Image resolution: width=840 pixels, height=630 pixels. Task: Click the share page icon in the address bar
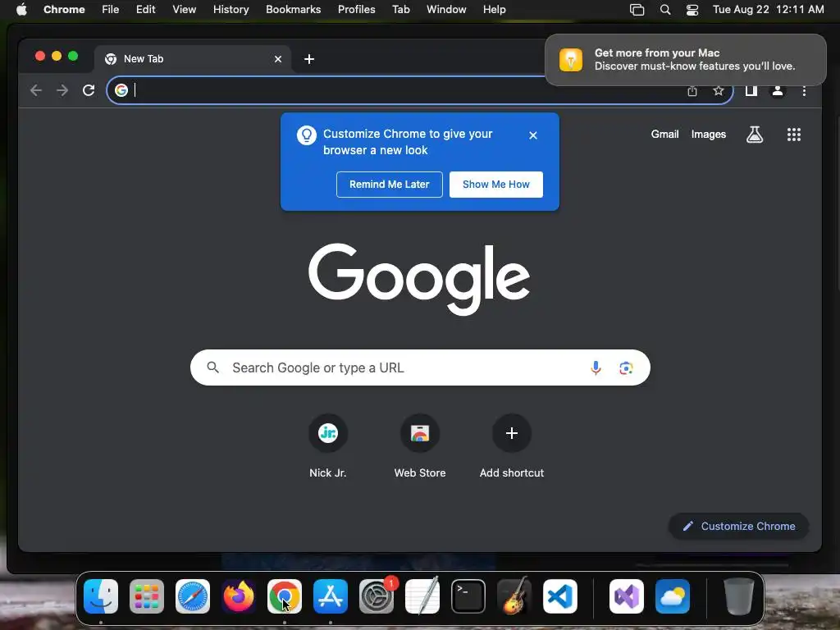pos(692,90)
